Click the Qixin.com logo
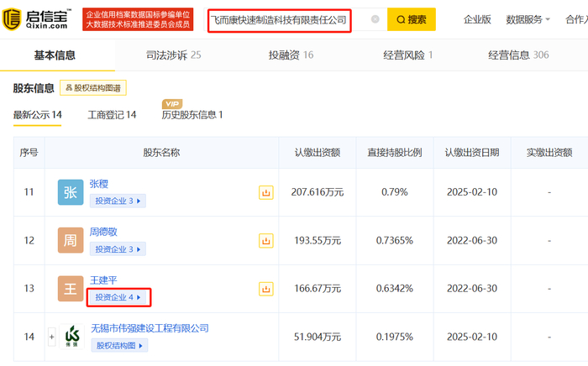 36,19
